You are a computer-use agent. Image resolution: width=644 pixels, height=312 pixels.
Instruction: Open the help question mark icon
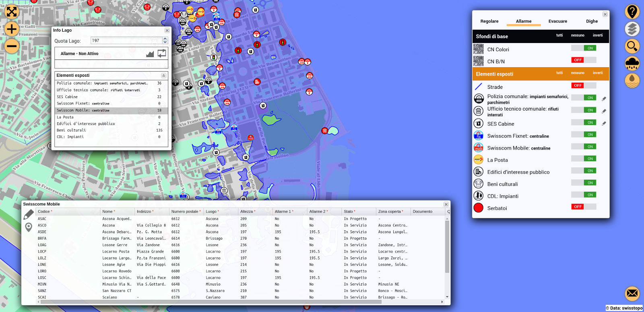point(632,12)
